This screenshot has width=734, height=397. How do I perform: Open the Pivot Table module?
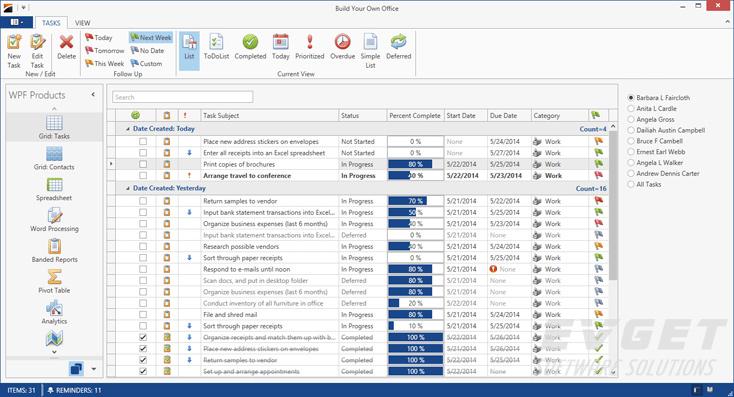[54, 281]
